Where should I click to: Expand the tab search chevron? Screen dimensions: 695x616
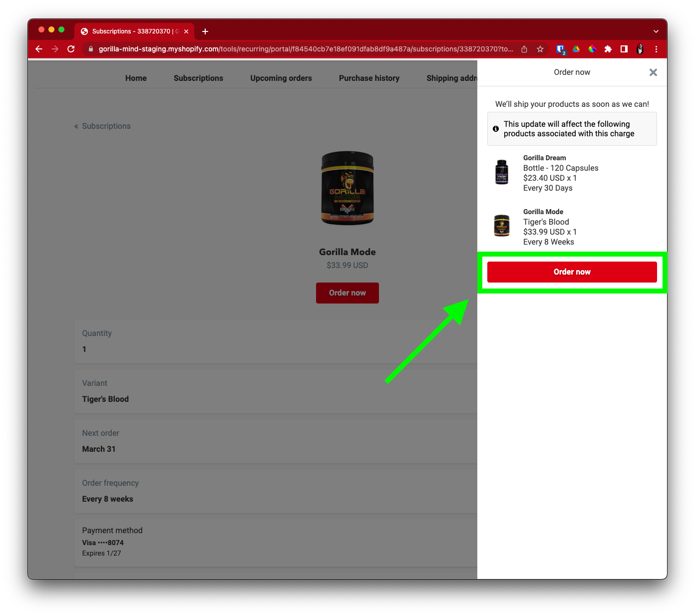pyautogui.click(x=656, y=31)
